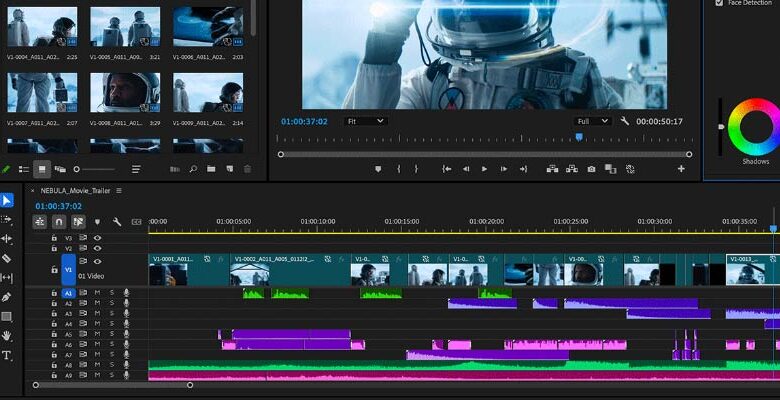The height and width of the screenshot is (400, 780).
Task: Toggle timeline Snap magnet button
Action: coord(59,221)
